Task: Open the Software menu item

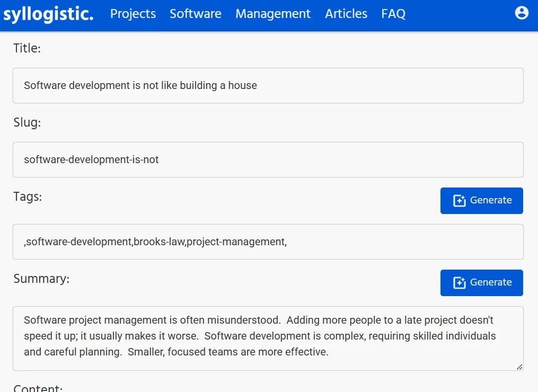Action: 196,14
